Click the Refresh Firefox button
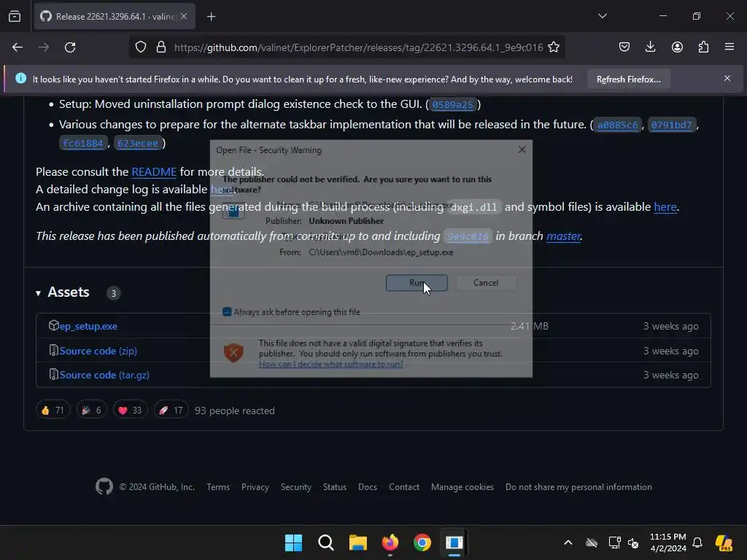The image size is (747, 560). (x=628, y=79)
